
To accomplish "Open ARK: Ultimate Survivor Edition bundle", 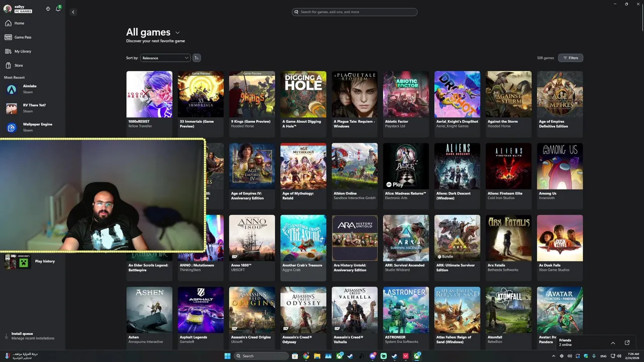I will pos(457,247).
